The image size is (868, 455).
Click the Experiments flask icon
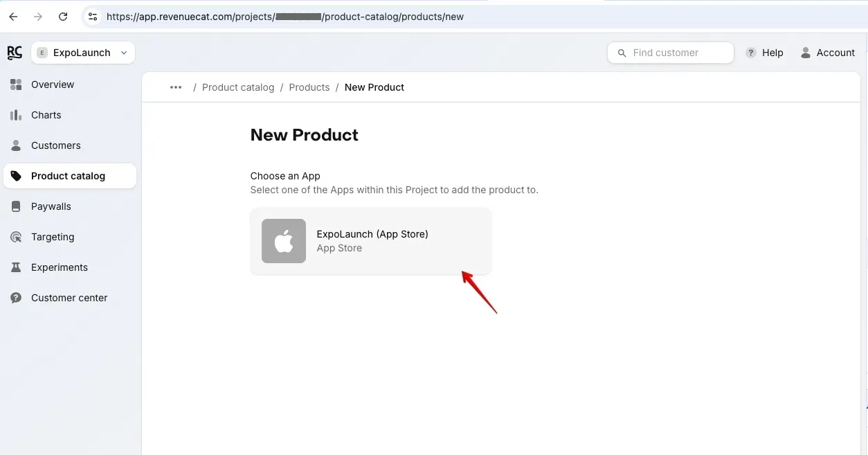tap(16, 267)
